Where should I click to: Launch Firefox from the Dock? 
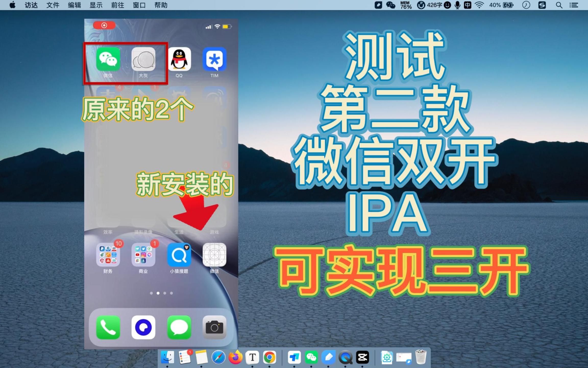[236, 357]
